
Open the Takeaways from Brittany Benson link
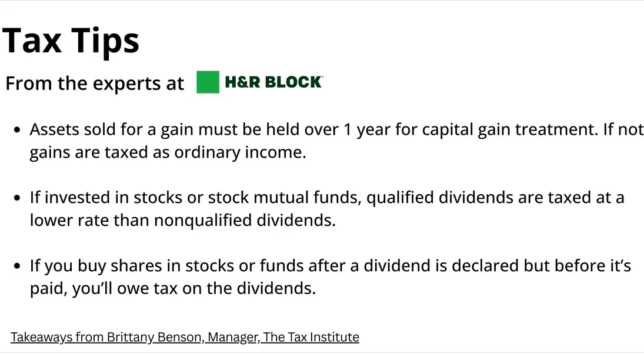(185, 337)
